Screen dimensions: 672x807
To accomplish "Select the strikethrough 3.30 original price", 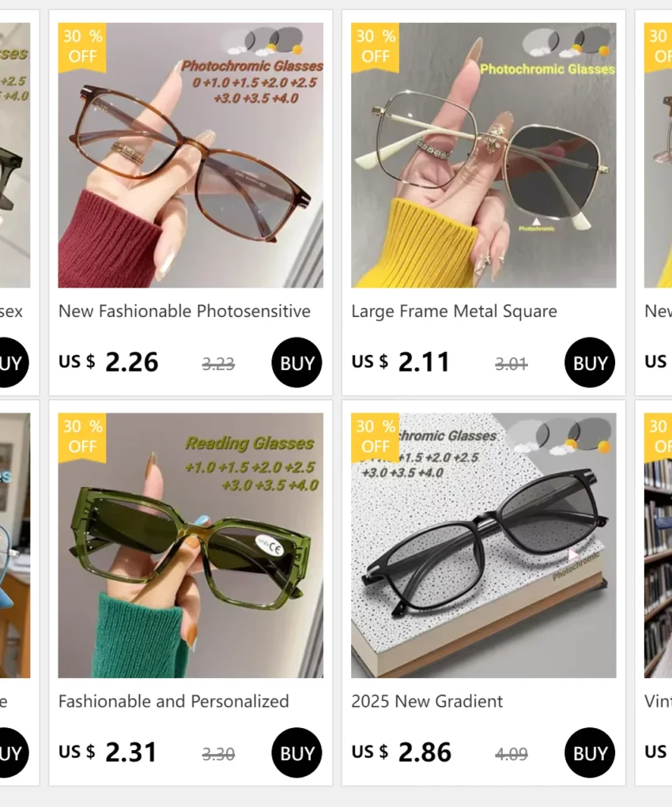I will (218, 754).
